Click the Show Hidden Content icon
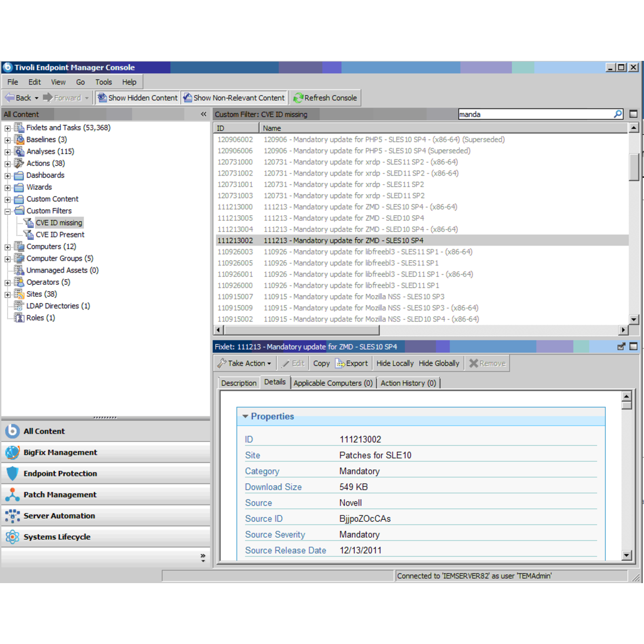This screenshot has width=644, height=644. [x=102, y=98]
